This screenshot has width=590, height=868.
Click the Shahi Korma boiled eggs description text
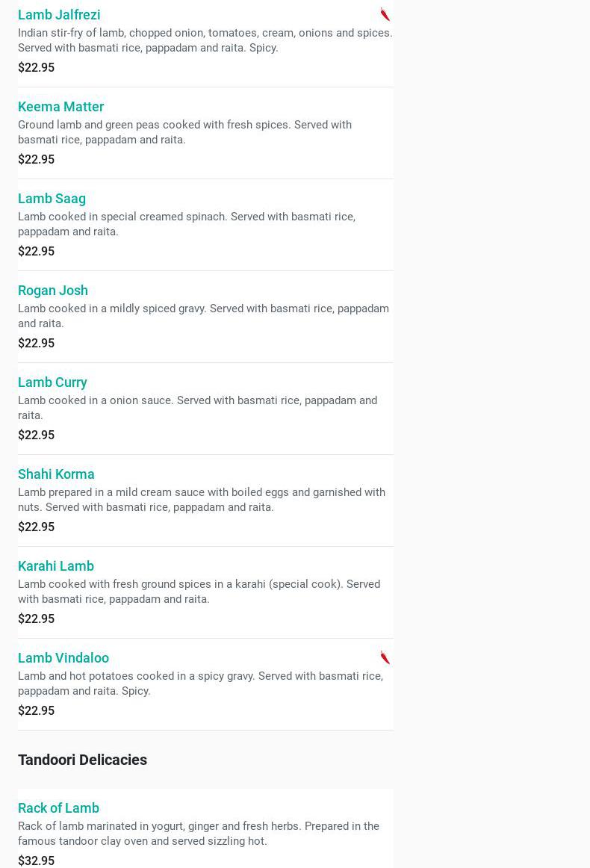pyautogui.click(x=202, y=499)
